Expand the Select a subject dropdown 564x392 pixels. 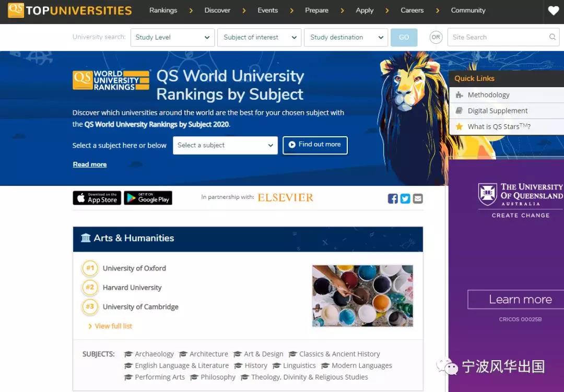225,145
